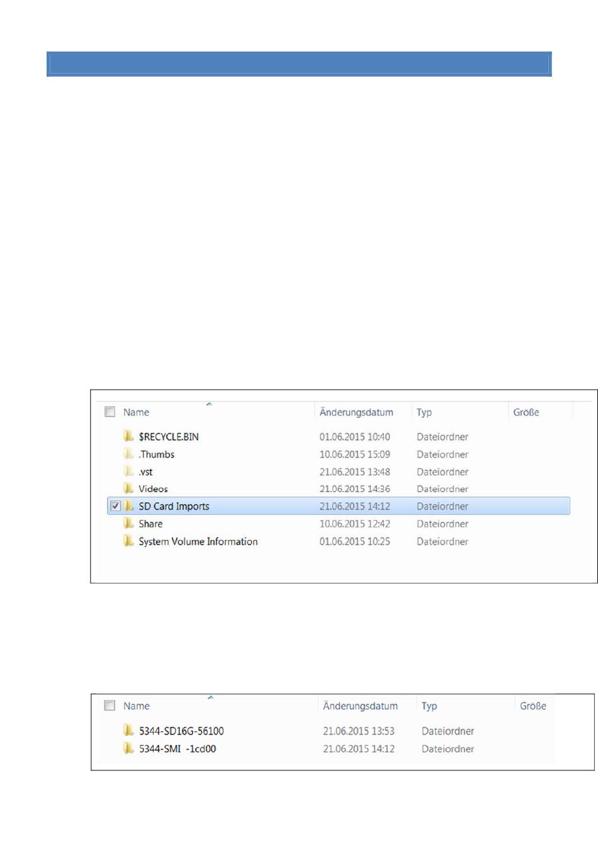This screenshot has height=868, width=598.
Task: Click Dateiordner type in the 5344-SD16G-56100 row
Action: tap(448, 731)
